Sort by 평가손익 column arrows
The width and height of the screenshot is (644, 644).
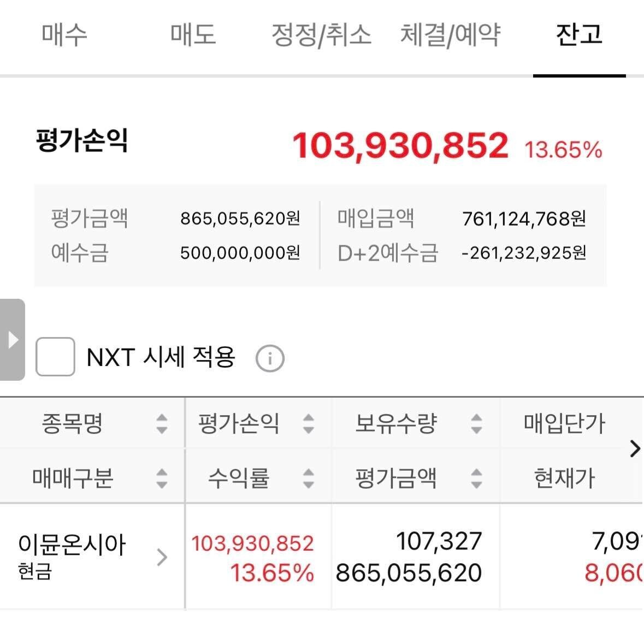click(x=308, y=423)
